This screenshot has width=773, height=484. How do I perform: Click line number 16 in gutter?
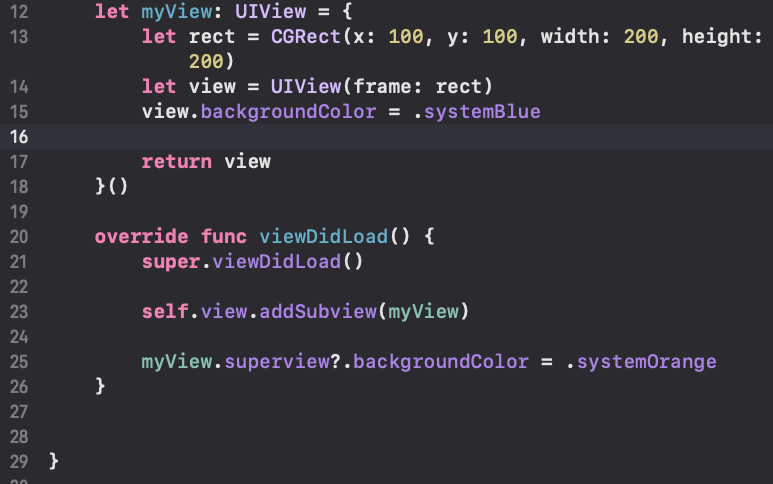19,137
